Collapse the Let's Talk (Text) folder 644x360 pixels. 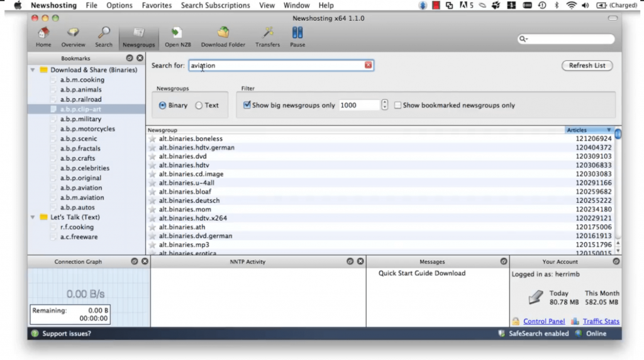pos(33,217)
